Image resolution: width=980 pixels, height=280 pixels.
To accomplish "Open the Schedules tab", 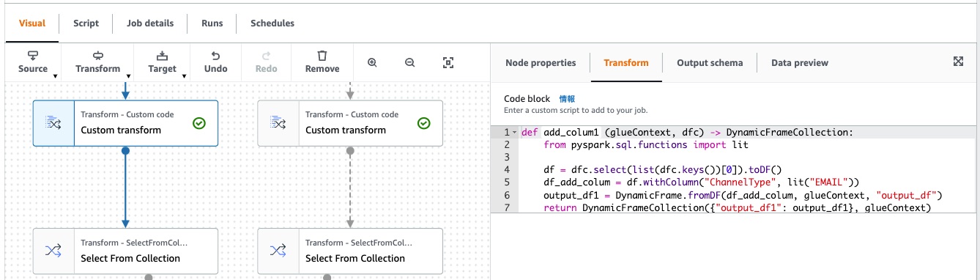I will [272, 23].
